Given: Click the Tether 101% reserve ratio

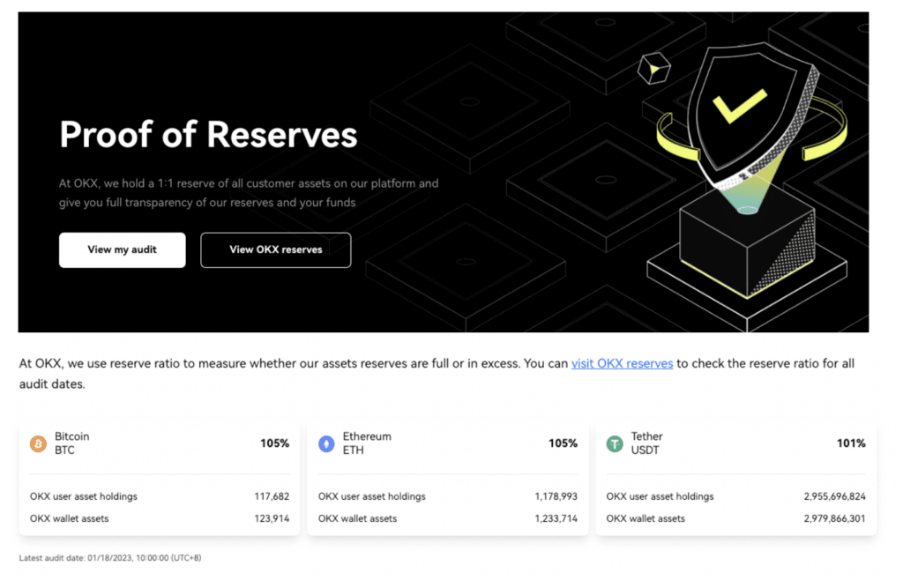Looking at the screenshot, I should pos(851,443).
